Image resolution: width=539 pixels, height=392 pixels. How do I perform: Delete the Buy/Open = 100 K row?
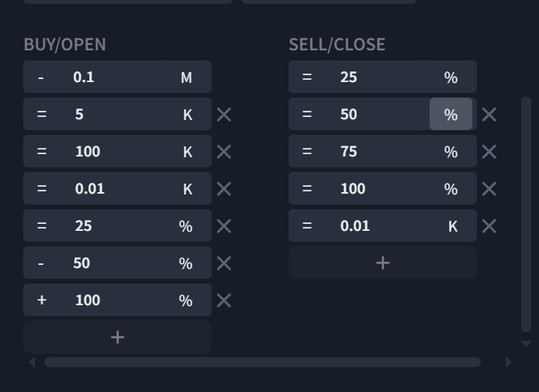click(224, 152)
